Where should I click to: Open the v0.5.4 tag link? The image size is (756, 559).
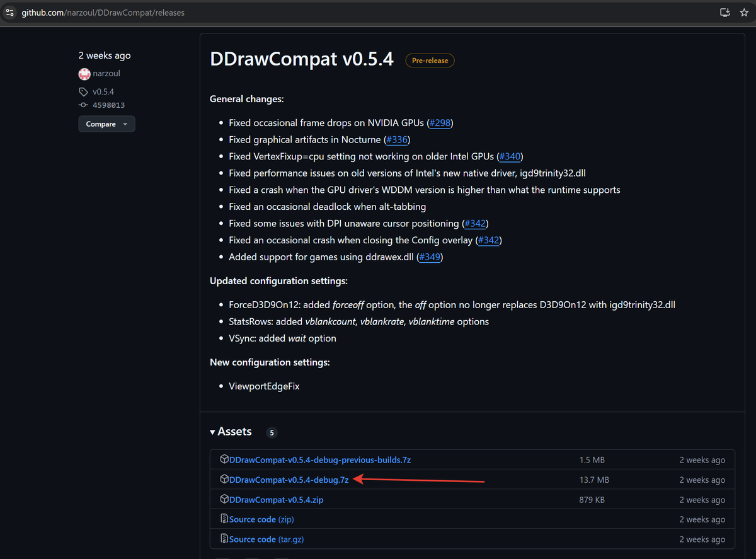point(103,92)
